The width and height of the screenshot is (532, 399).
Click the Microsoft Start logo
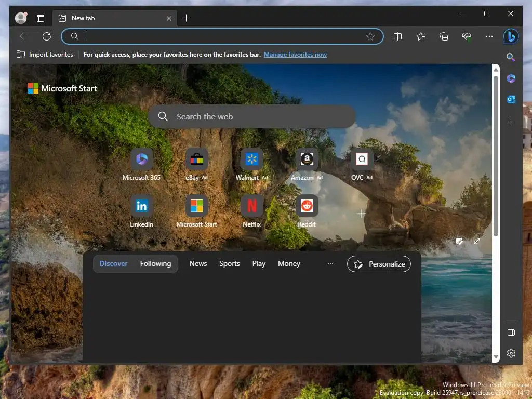click(62, 88)
